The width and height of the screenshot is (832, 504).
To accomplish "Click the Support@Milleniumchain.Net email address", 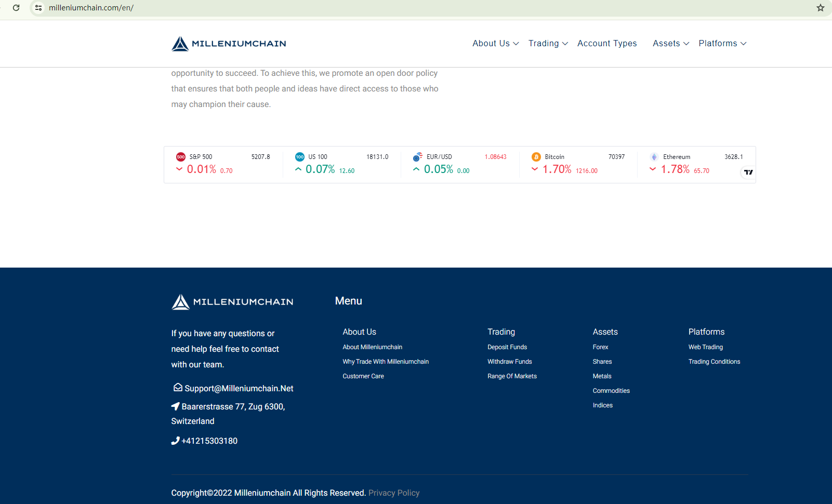I will pyautogui.click(x=239, y=389).
